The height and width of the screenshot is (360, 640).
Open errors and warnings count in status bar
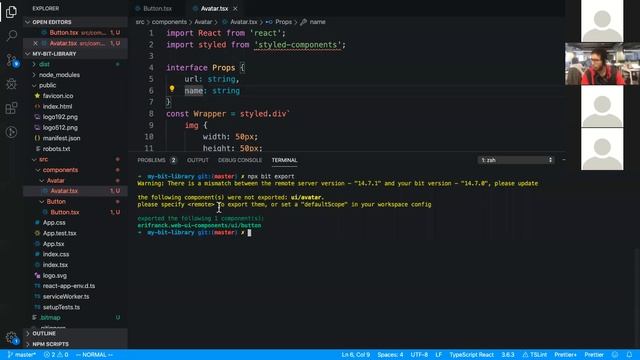(56, 355)
